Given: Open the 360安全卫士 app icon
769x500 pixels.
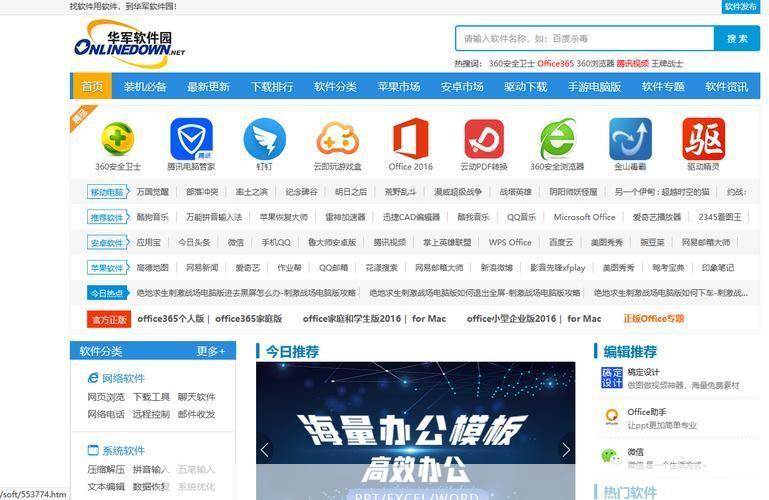Looking at the screenshot, I should (x=117, y=140).
